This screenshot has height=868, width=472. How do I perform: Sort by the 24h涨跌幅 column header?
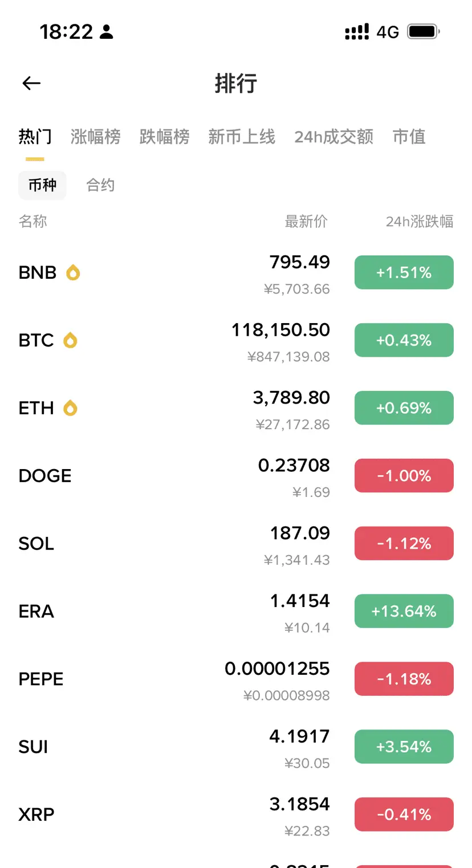(x=420, y=221)
